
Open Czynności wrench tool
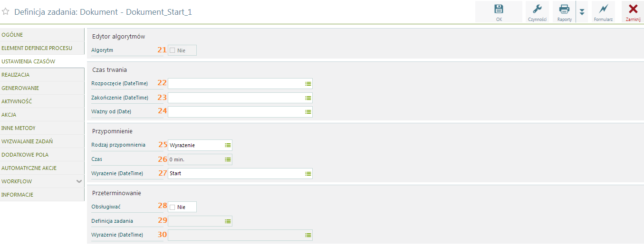click(537, 9)
